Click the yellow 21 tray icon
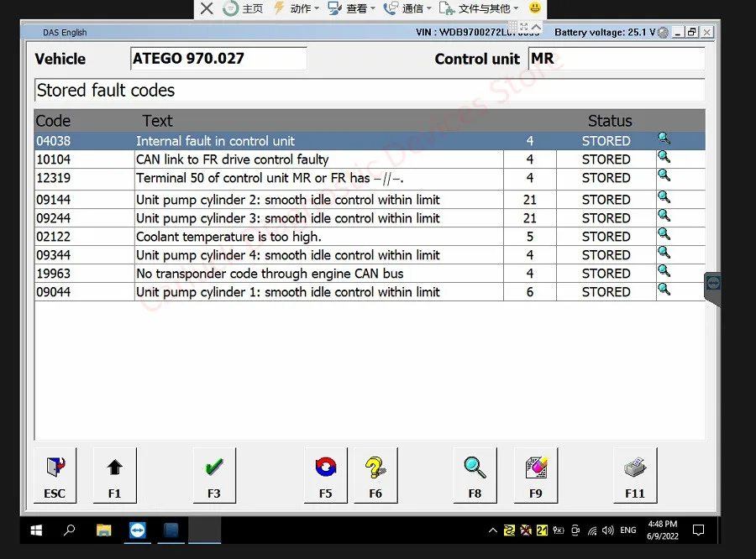756x559 pixels. click(542, 530)
